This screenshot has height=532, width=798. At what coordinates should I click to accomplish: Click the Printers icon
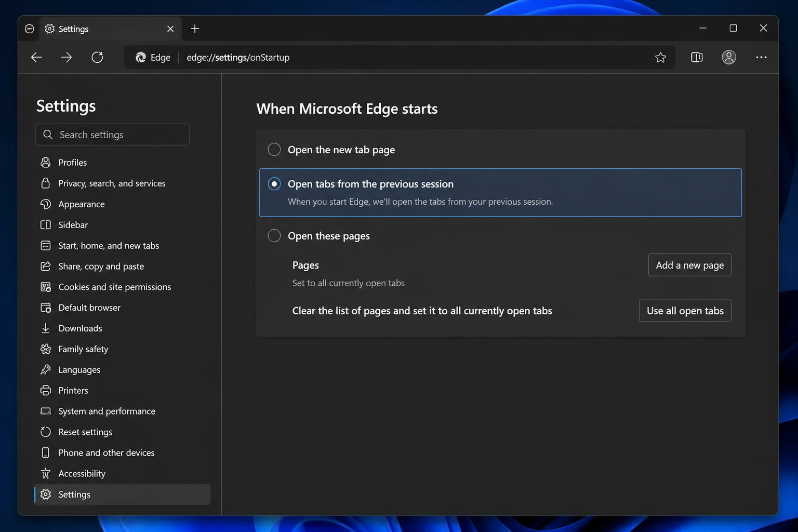point(46,391)
